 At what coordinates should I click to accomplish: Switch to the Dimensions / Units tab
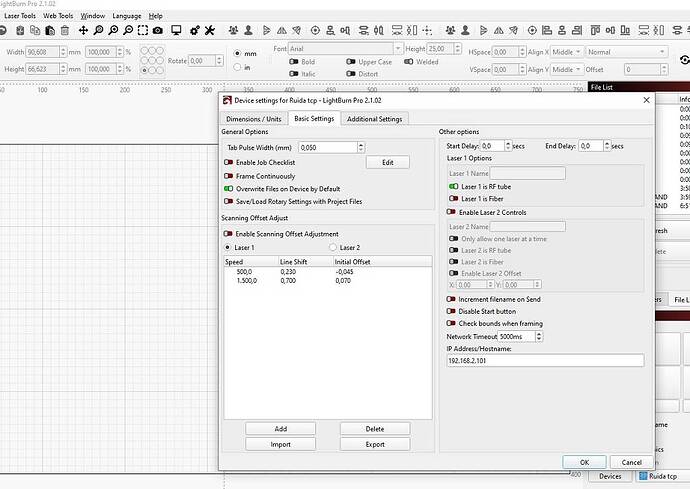(253, 119)
